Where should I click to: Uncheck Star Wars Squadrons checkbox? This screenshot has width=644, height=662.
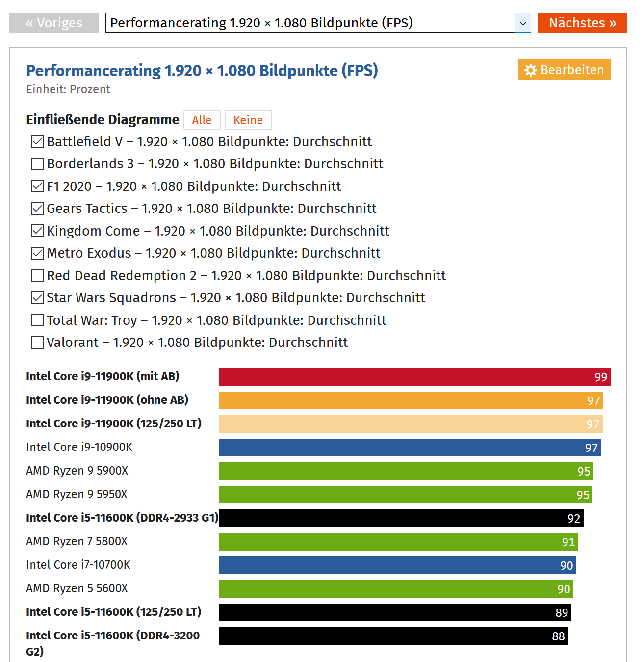point(37,298)
